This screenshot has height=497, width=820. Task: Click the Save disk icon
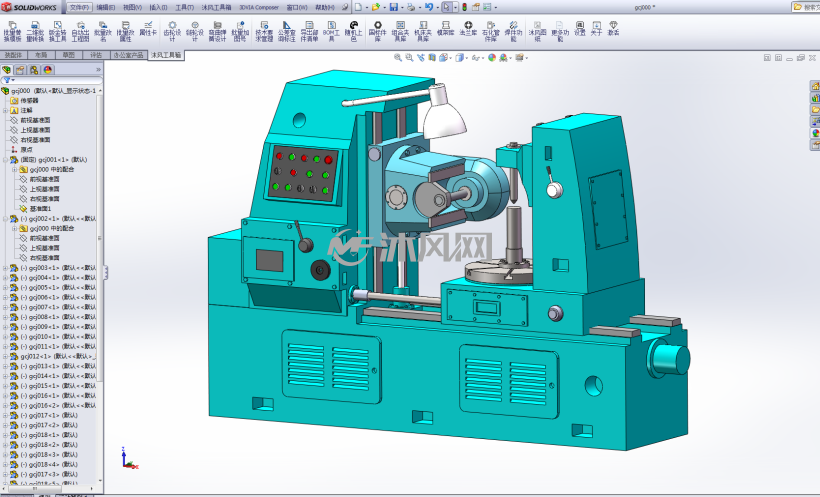click(393, 7)
